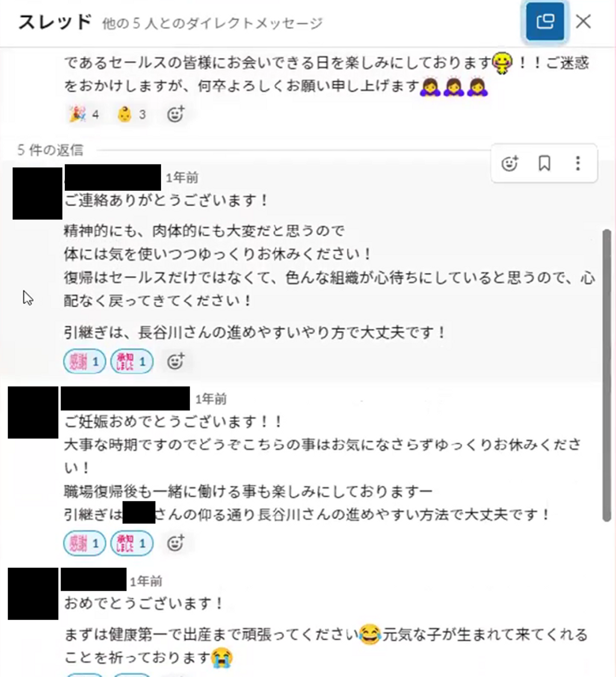Toggle 感謝 reaction on the second reply
616x677 pixels.
click(x=84, y=543)
